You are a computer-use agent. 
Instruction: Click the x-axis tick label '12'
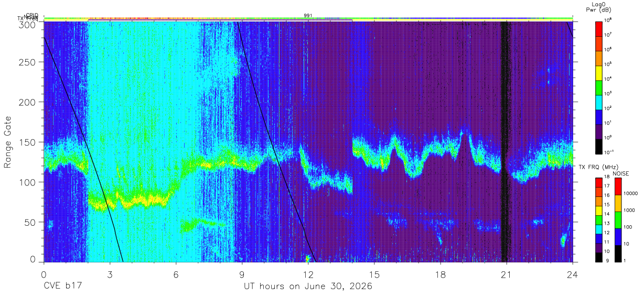pos(308,274)
